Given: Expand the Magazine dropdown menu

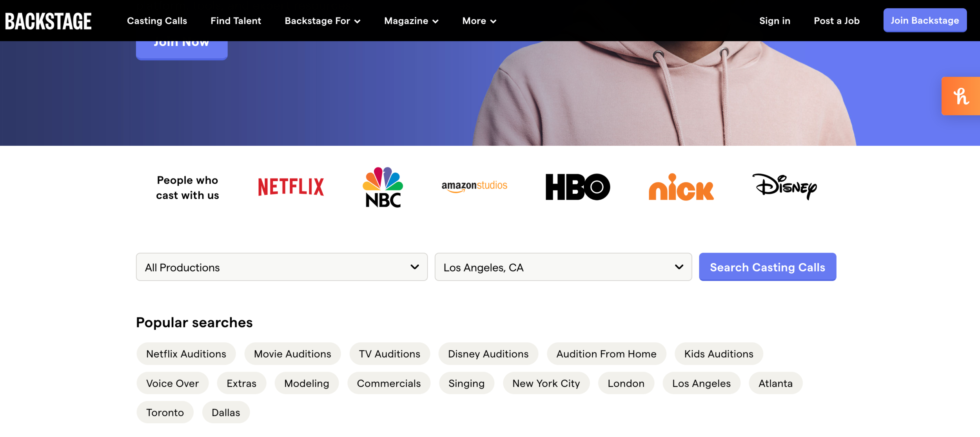Looking at the screenshot, I should coord(411,21).
